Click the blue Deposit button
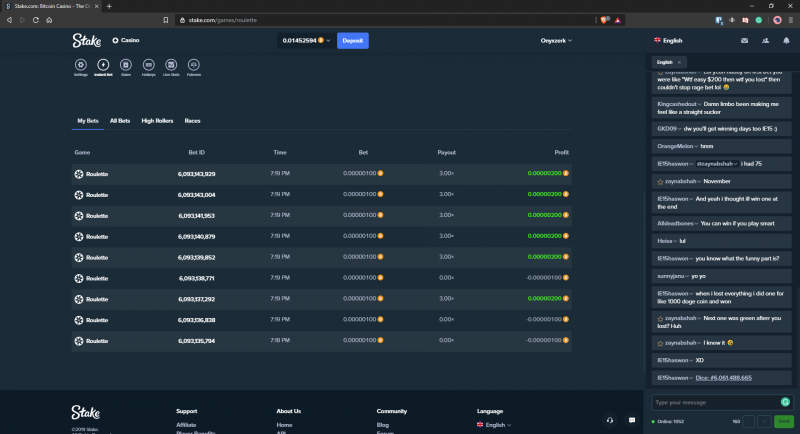800x434 pixels. 353,40
